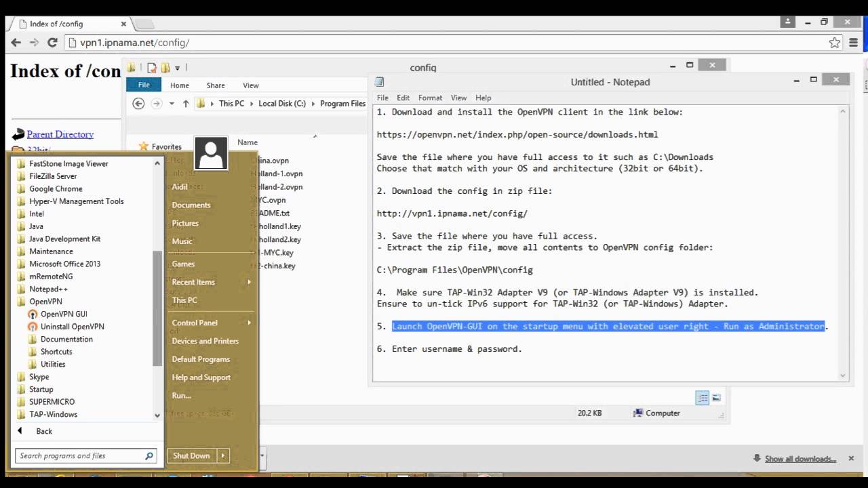868x488 pixels.
Task: Expand the Control Panel submenu arrow
Action: [x=249, y=323]
